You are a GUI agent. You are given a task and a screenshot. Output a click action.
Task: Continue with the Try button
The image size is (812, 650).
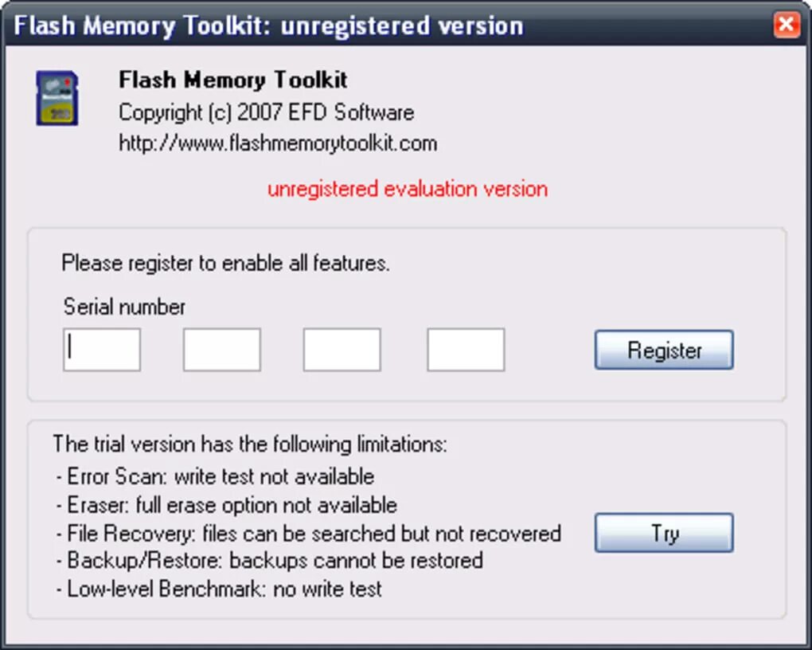[x=664, y=533]
